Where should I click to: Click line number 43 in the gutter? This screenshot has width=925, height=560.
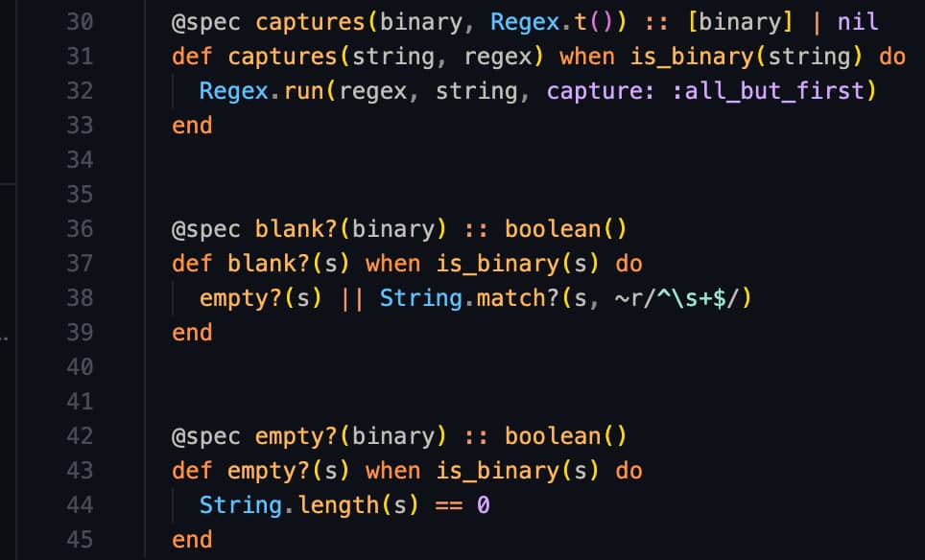click(80, 471)
